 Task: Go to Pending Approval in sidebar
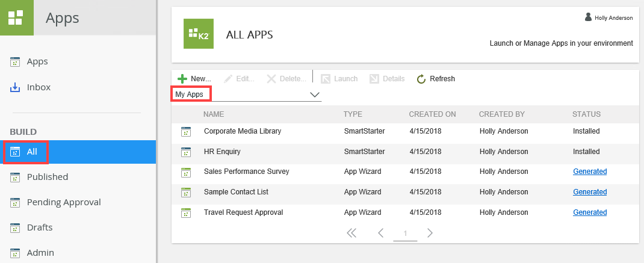(63, 202)
